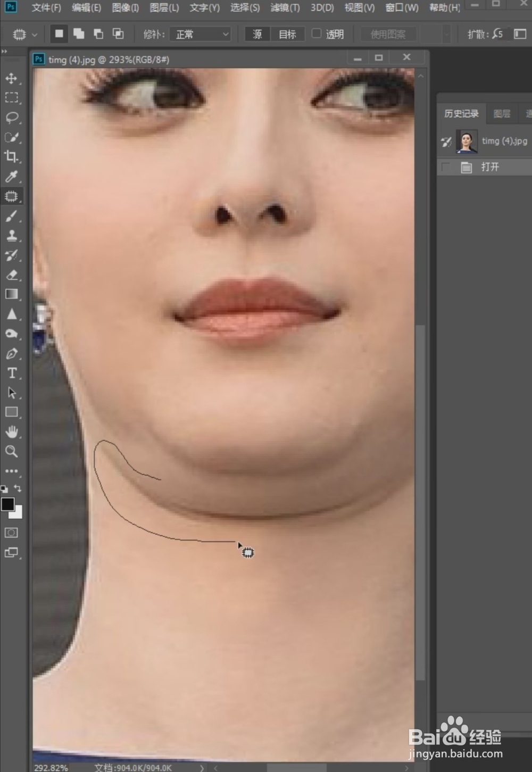Select the Brush tool
Viewport: 532px width, 772px height.
11,216
